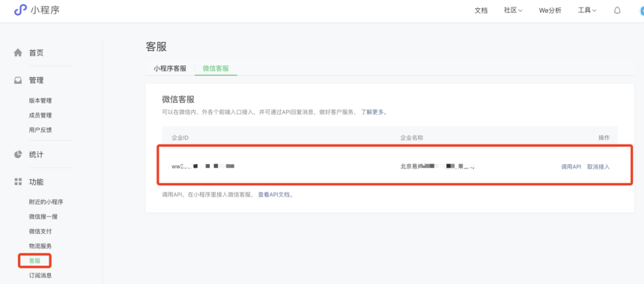The height and width of the screenshot is (284, 644).
Task: Open 用户反馈 in sidebar
Action: [x=40, y=130]
